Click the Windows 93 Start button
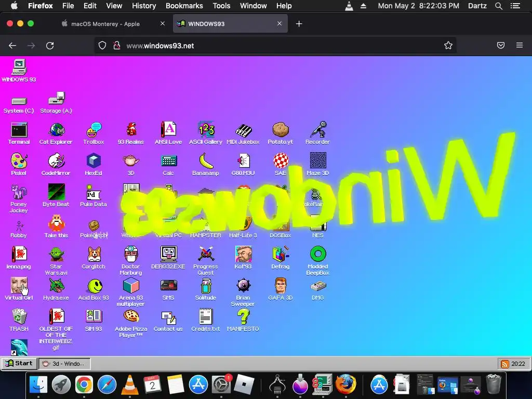 (x=19, y=363)
